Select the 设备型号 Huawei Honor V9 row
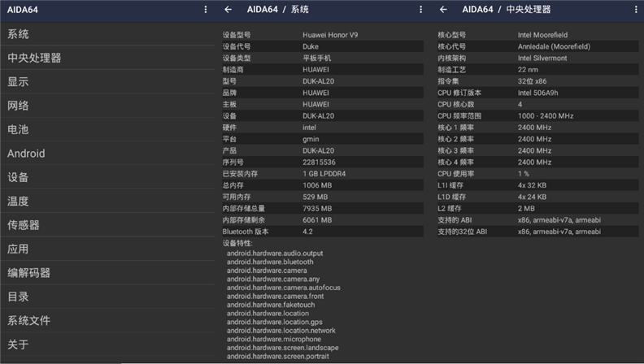This screenshot has width=644, height=364. click(x=323, y=35)
